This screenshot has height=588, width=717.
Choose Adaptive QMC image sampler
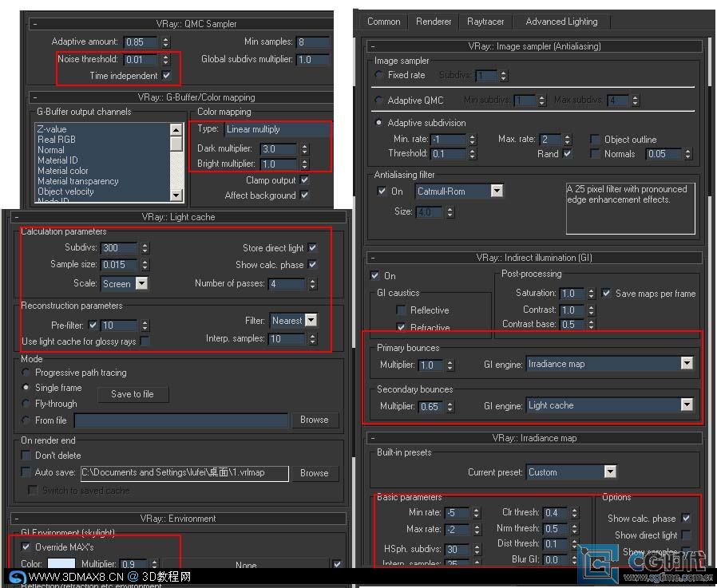(378, 100)
